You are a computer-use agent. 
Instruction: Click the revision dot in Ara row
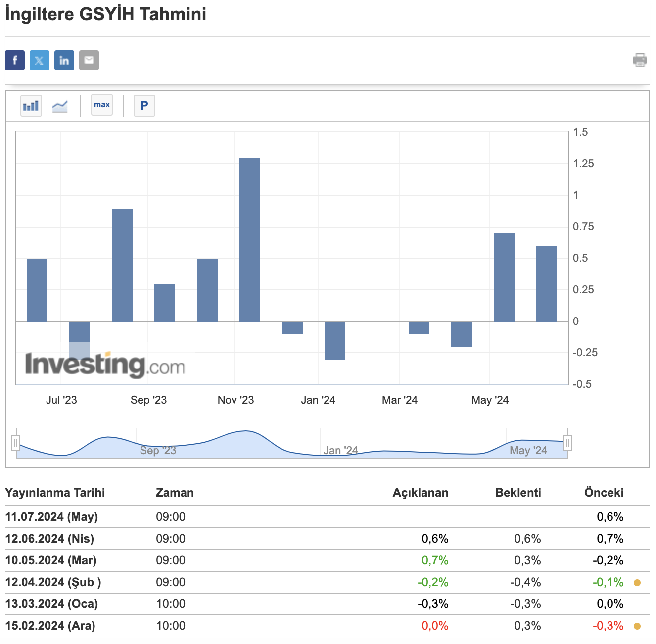(x=637, y=626)
